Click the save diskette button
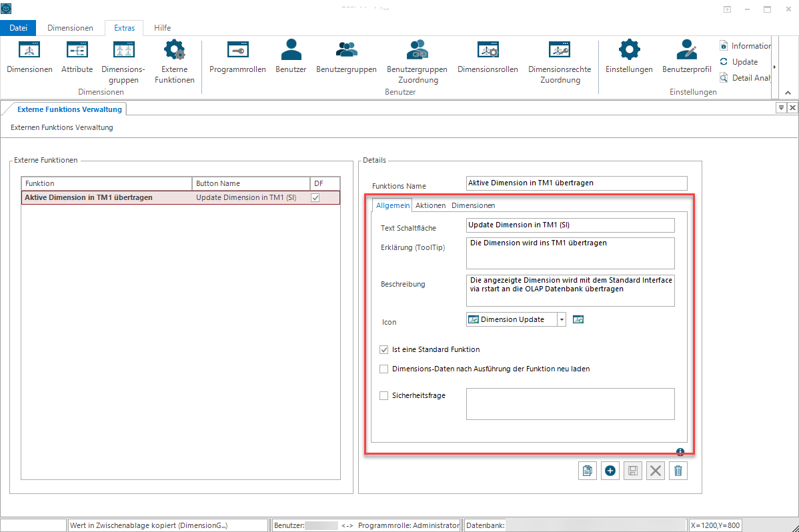 click(x=632, y=471)
